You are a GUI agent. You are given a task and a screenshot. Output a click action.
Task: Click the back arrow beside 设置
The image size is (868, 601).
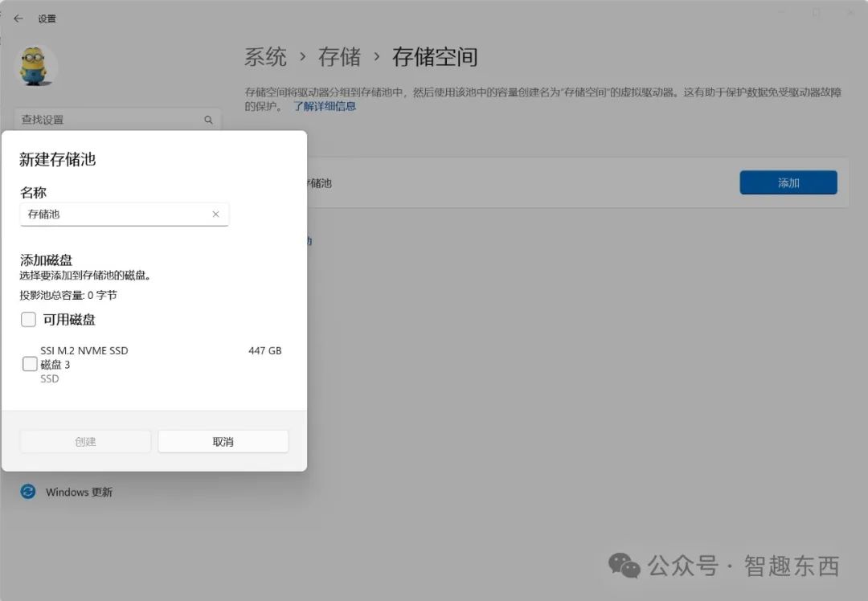click(x=18, y=18)
